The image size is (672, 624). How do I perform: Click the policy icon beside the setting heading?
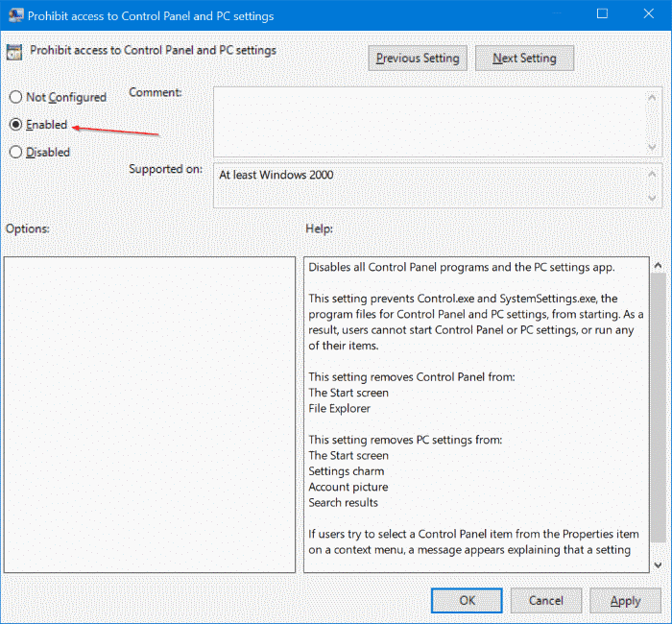coord(16,53)
